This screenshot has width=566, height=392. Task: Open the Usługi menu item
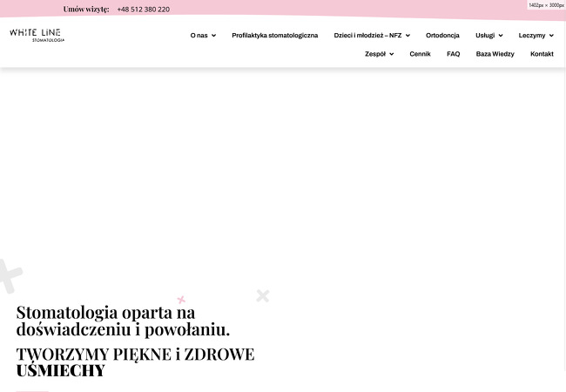485,36
